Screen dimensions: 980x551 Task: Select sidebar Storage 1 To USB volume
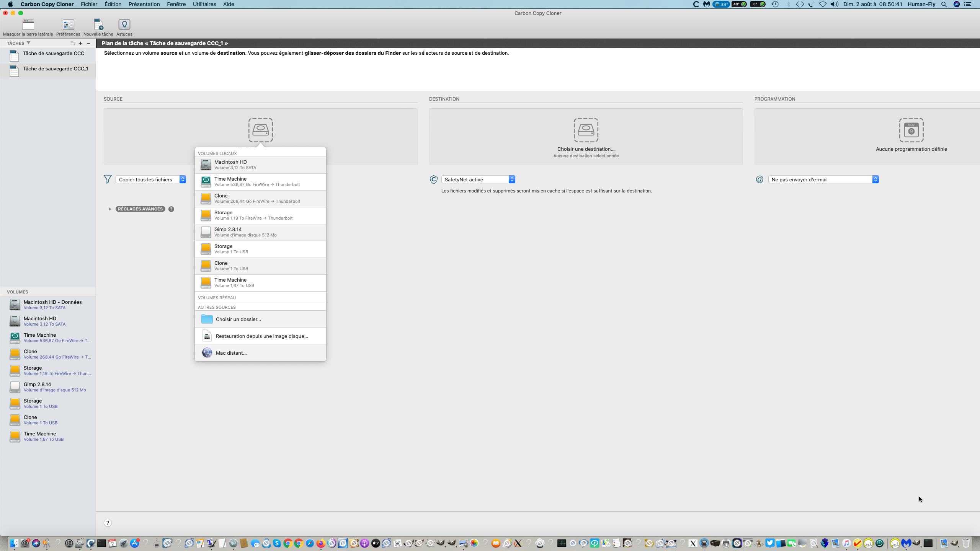click(48, 403)
